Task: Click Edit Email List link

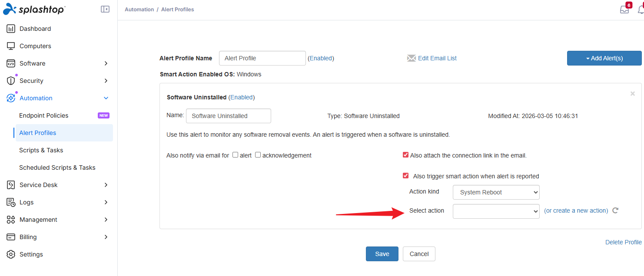Action: 437,58
